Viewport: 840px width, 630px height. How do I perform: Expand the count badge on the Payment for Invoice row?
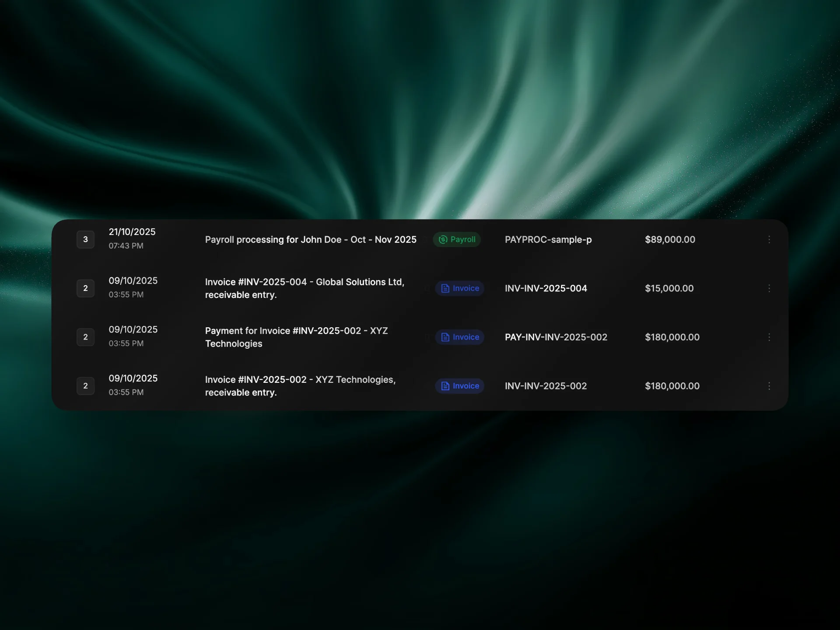click(x=85, y=337)
